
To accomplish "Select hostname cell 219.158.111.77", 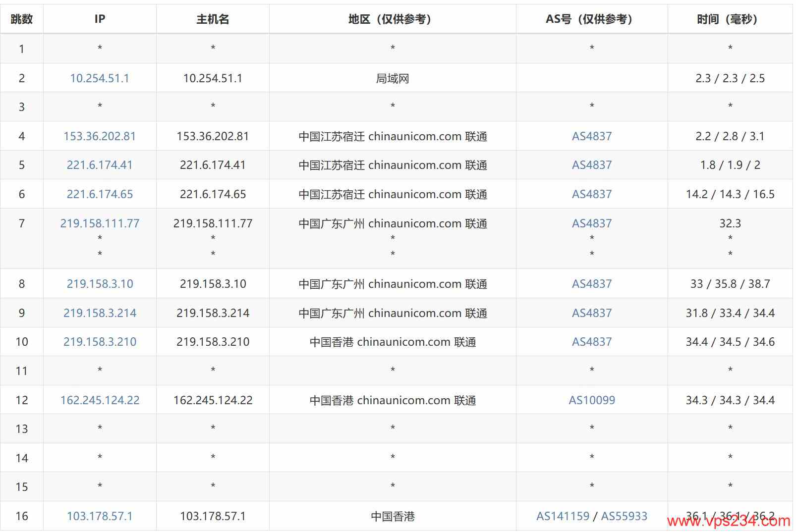I will click(213, 223).
